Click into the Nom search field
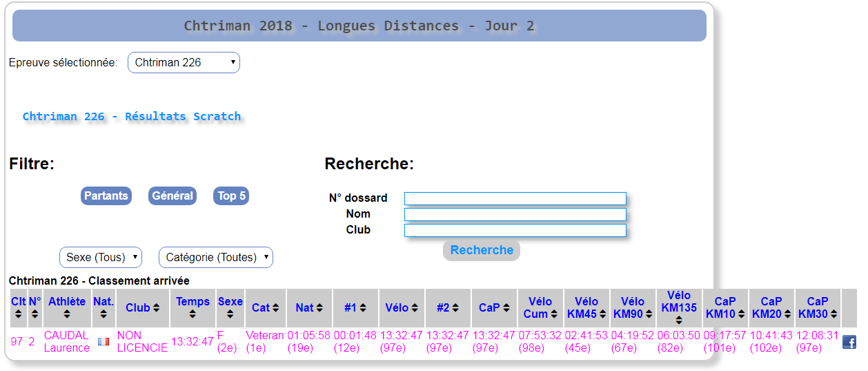The width and height of the screenshot is (868, 371). coord(515,214)
